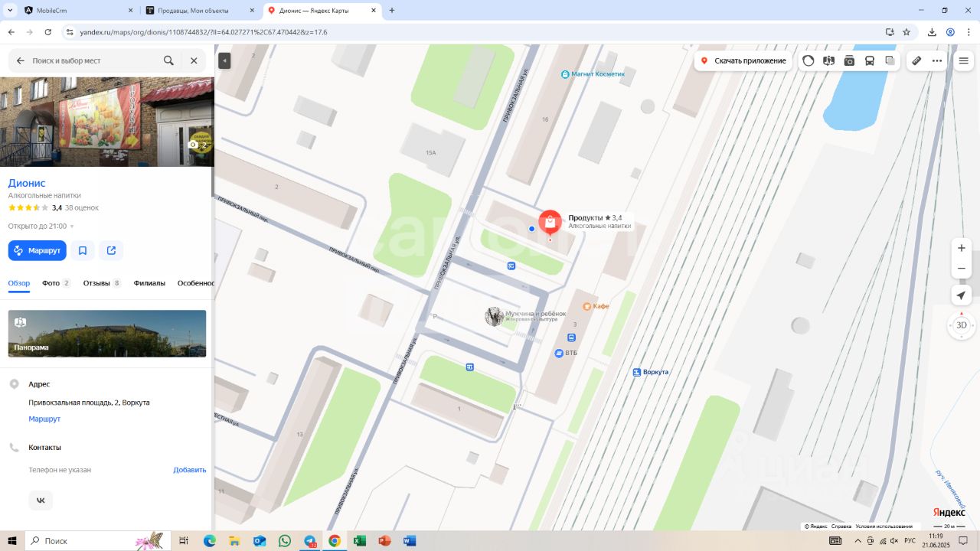The image size is (980, 551).
Task: Open the Отзывы tab
Action: pyautogui.click(x=102, y=283)
